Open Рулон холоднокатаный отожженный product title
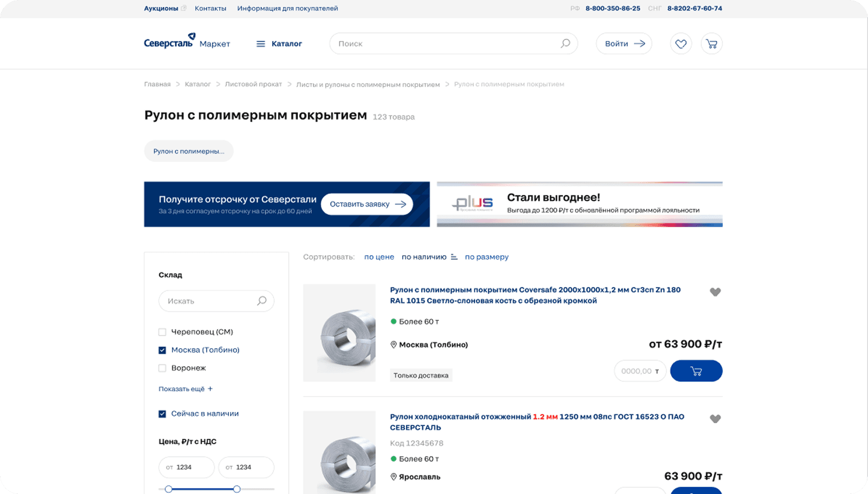Viewport: 868px width, 494px height. (x=537, y=422)
